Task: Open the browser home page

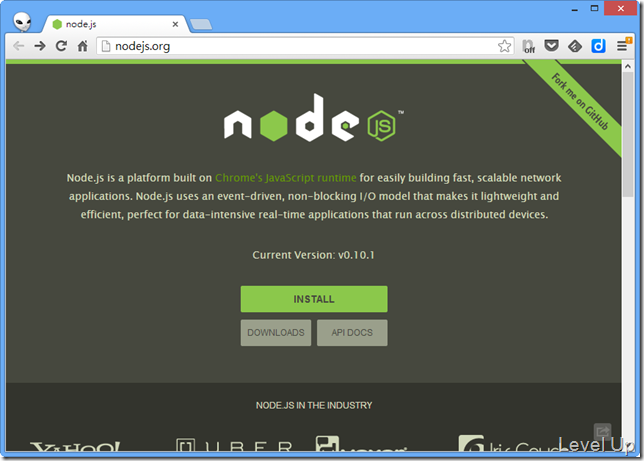Action: coord(83,46)
